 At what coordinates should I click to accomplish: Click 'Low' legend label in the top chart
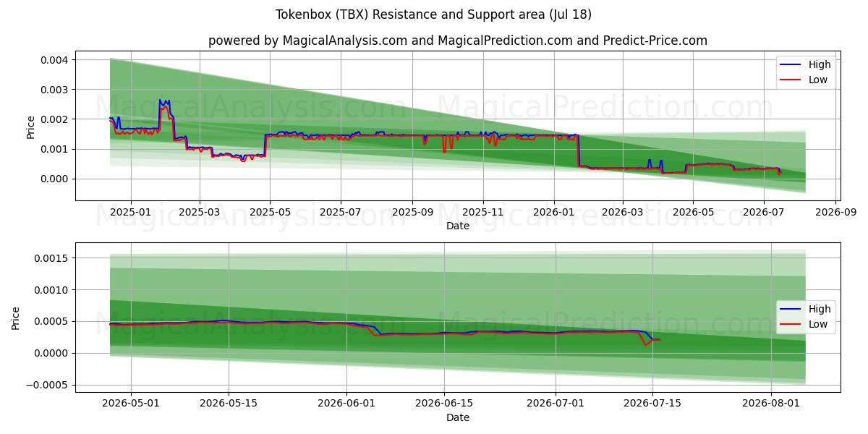tap(818, 80)
